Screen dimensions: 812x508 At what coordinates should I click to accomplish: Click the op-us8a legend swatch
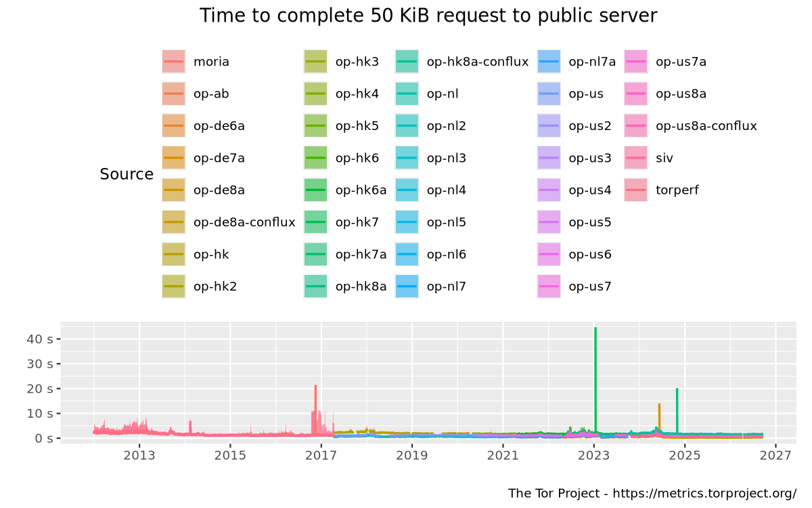(636, 93)
